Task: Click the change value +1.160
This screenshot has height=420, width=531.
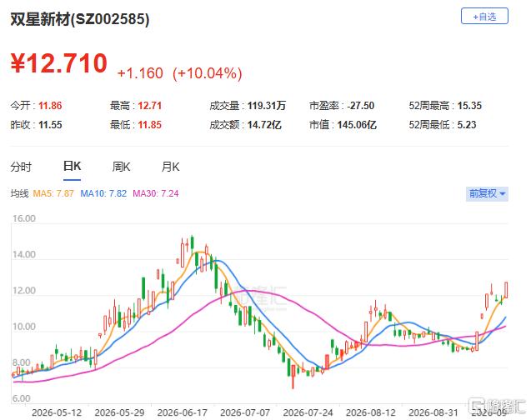Action: click(140, 73)
